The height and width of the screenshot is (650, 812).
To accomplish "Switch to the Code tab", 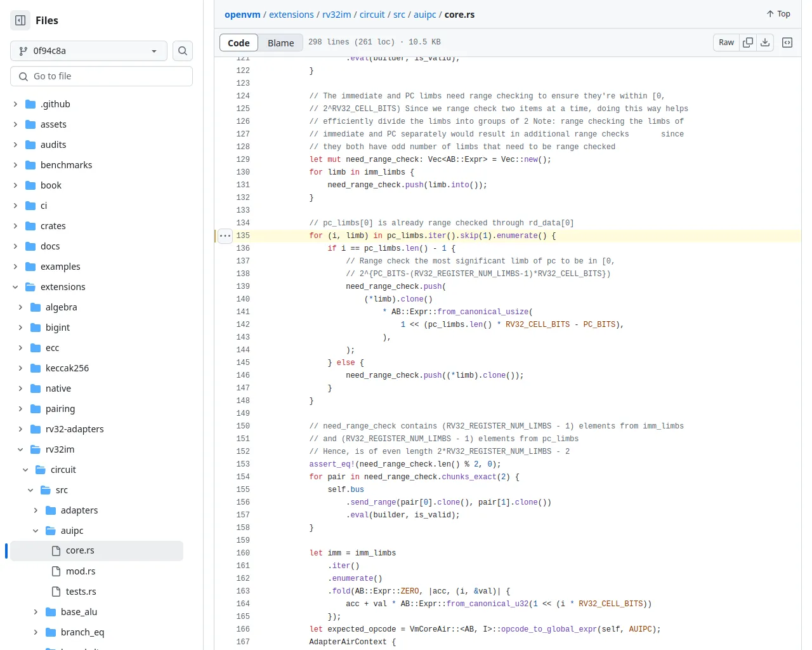I will tap(239, 43).
